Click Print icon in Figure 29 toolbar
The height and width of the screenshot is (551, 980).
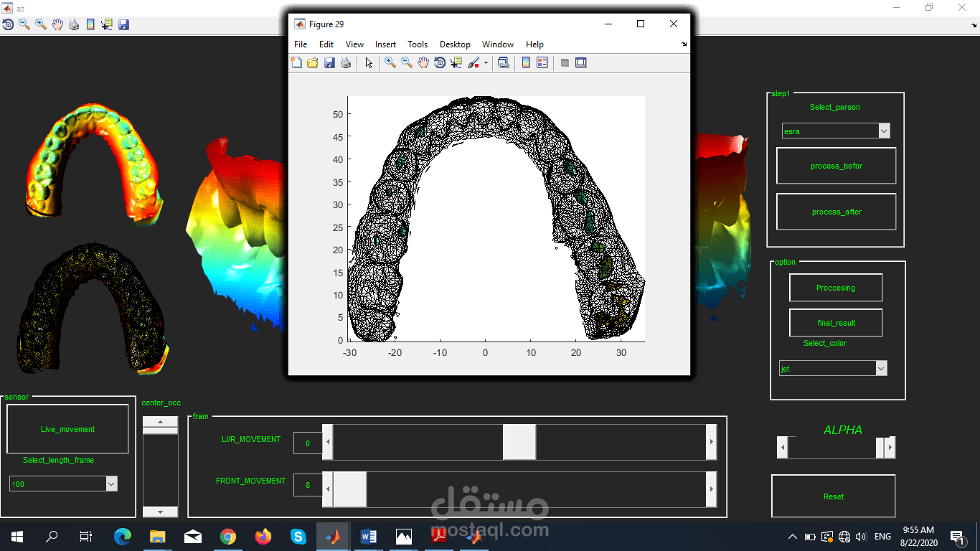[x=346, y=63]
